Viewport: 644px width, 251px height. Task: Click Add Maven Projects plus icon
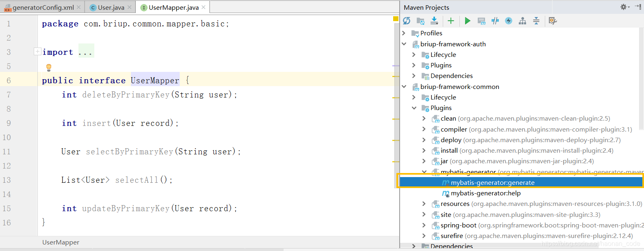450,21
